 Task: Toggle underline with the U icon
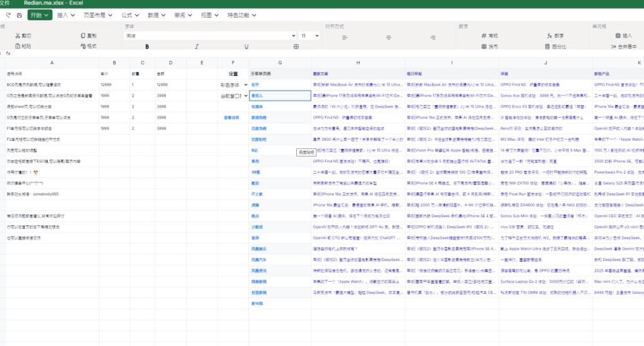[247, 47]
